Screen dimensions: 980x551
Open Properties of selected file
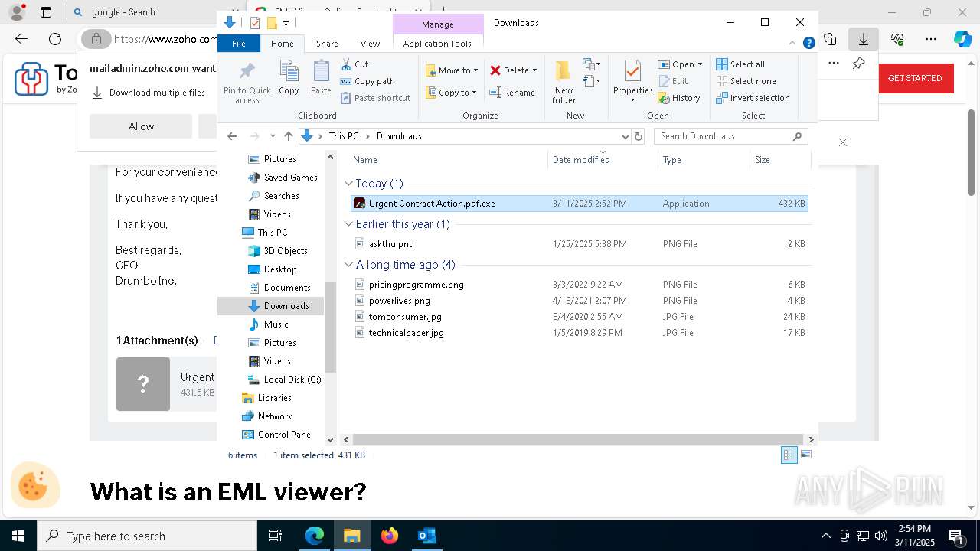(632, 81)
